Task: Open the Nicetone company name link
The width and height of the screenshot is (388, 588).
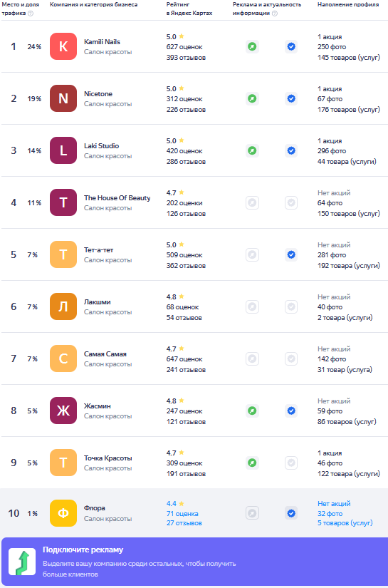Action: coord(98,94)
